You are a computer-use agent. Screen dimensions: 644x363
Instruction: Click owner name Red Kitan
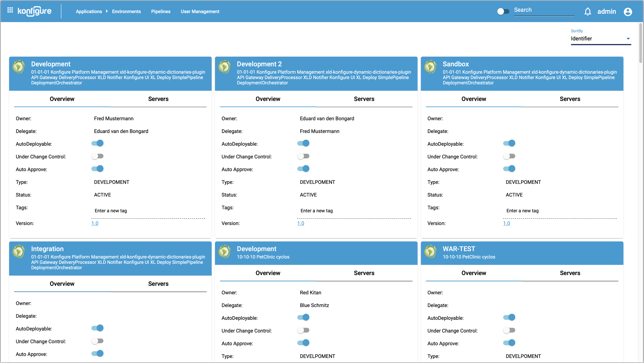[310, 293]
